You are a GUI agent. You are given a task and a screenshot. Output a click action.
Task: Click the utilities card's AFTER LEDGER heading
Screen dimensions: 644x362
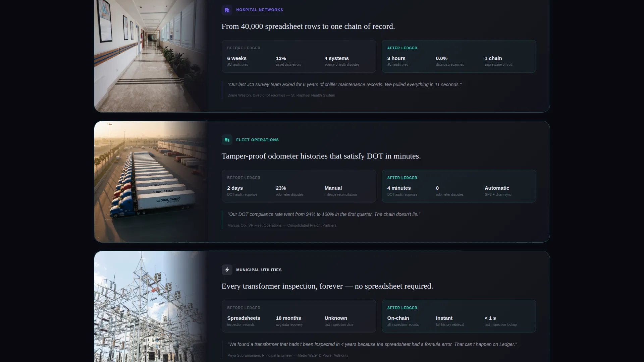pos(402,308)
